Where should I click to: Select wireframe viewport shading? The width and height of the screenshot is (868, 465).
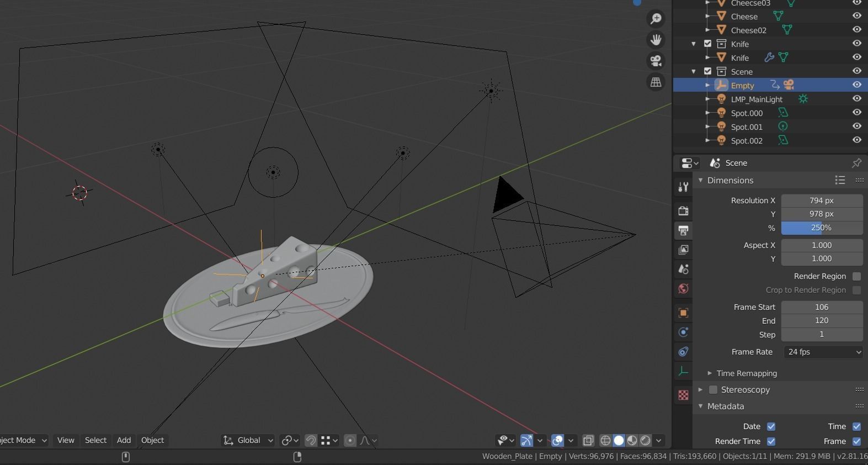pyautogui.click(x=605, y=440)
